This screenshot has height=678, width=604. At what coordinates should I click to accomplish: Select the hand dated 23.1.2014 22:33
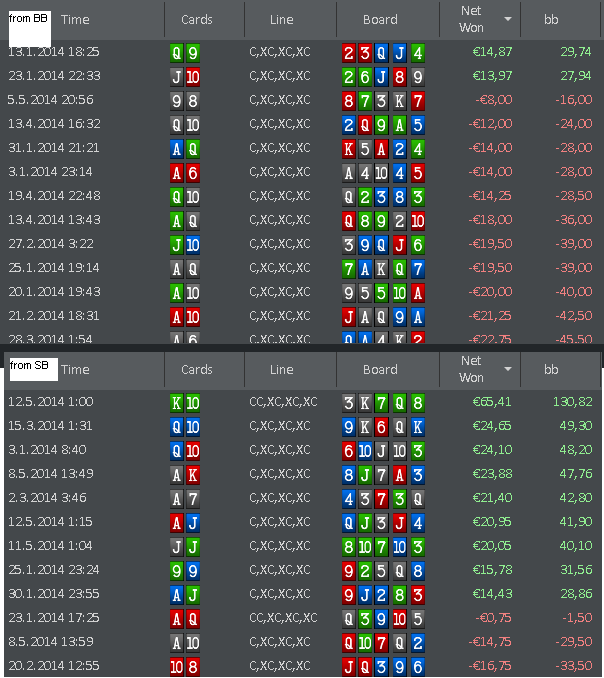click(53, 76)
